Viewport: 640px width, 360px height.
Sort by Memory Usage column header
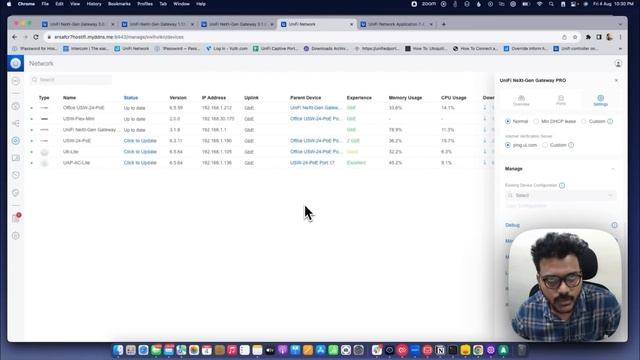click(x=405, y=98)
